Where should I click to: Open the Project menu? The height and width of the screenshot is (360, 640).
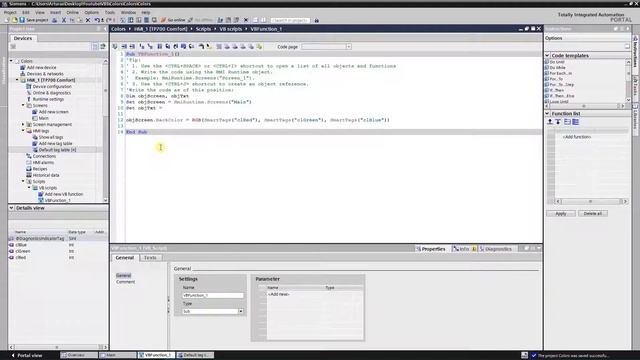tap(10, 12)
